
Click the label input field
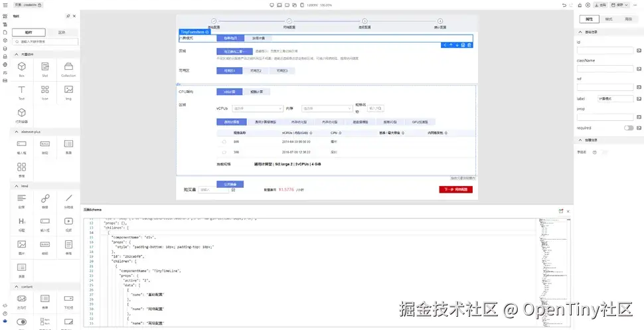[615, 99]
